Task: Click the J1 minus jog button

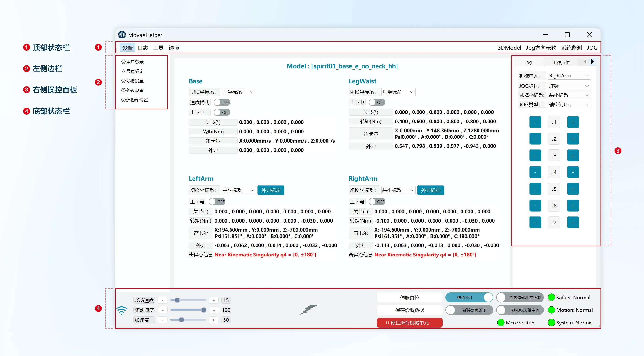Action: pos(535,122)
